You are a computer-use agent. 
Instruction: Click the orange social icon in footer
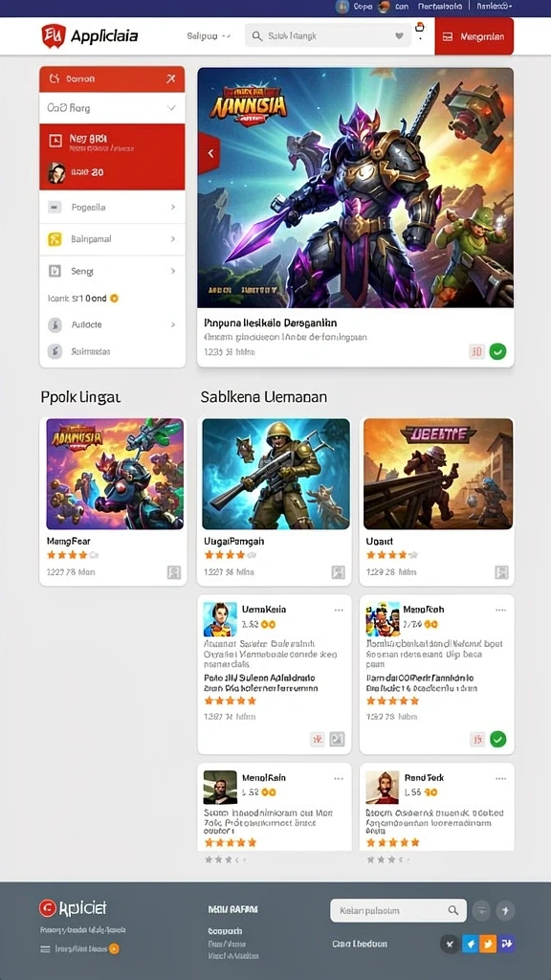(x=488, y=944)
